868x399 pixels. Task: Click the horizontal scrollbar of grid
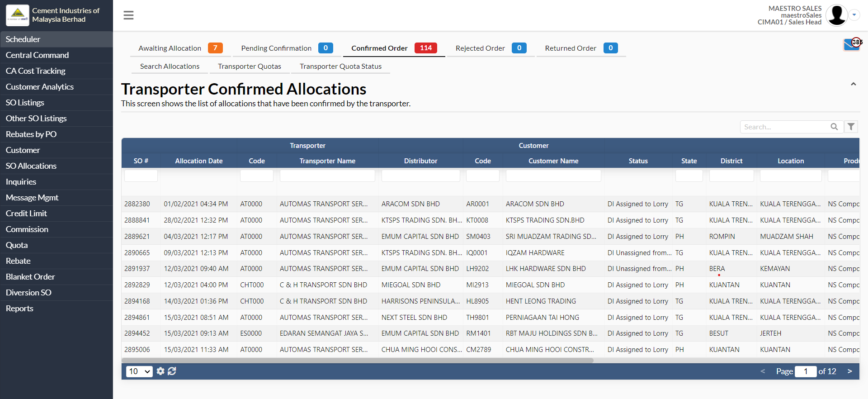(x=358, y=361)
